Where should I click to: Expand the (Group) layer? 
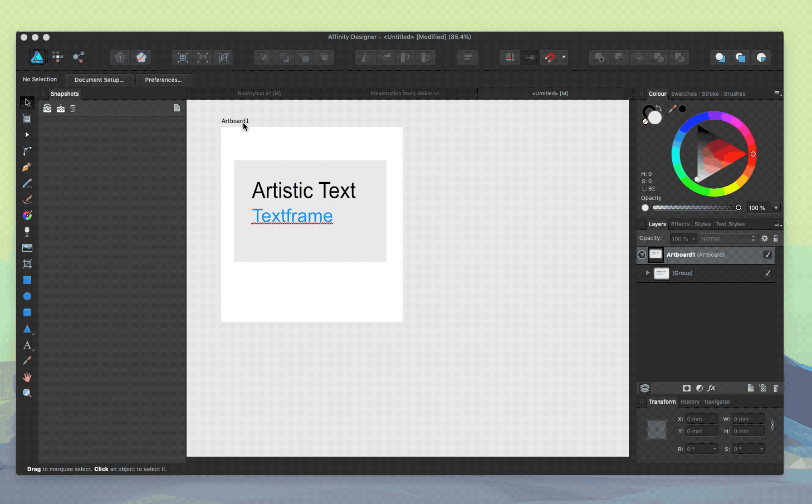(x=647, y=273)
